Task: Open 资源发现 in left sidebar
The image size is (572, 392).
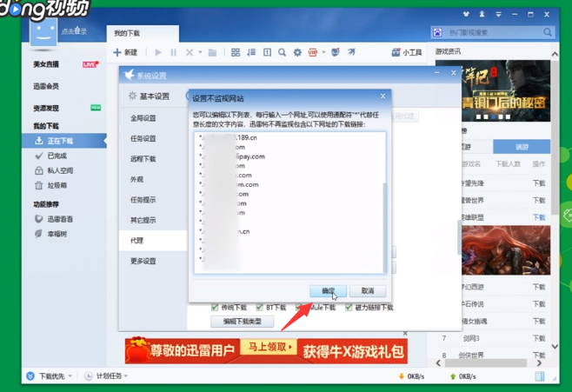Action: point(46,109)
